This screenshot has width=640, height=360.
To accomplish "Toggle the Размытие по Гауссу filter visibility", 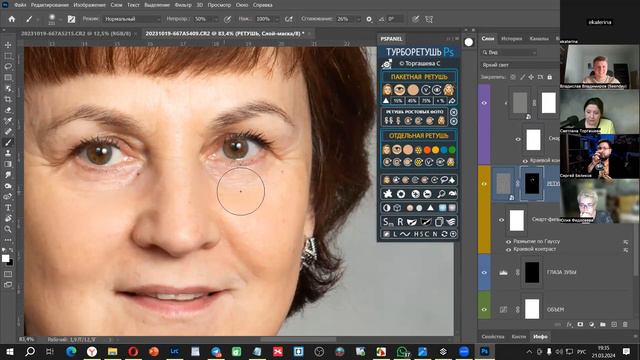I will pyautogui.click(x=509, y=242).
